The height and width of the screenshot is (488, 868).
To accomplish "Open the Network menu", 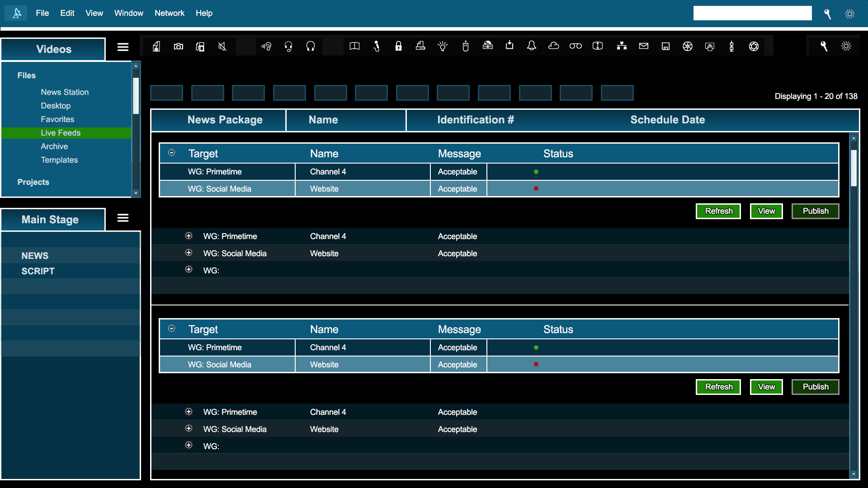I will tap(170, 13).
